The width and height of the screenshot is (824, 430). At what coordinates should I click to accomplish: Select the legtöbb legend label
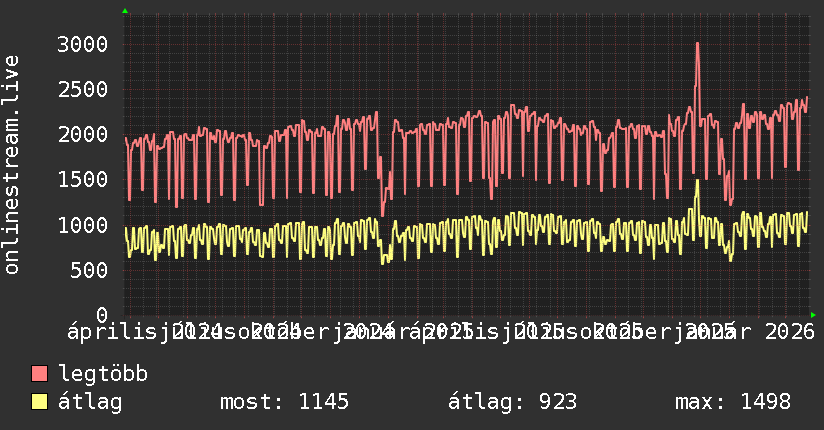pyautogui.click(x=104, y=375)
